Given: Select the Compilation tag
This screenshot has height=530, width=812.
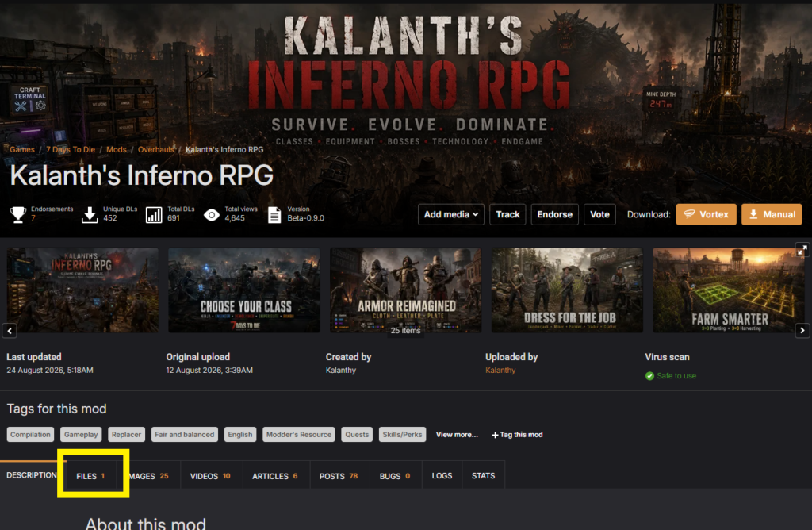Looking at the screenshot, I should (31, 435).
